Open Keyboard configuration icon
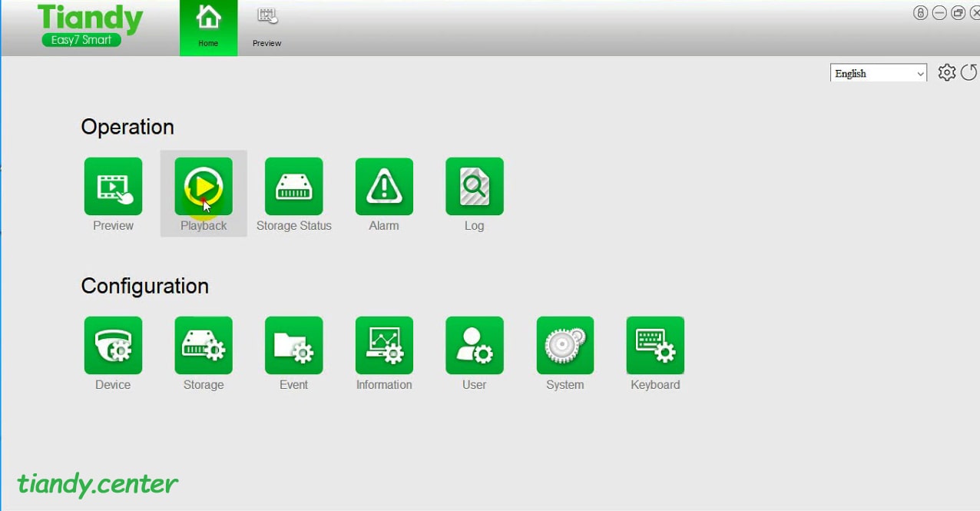The image size is (980, 511). [x=655, y=345]
